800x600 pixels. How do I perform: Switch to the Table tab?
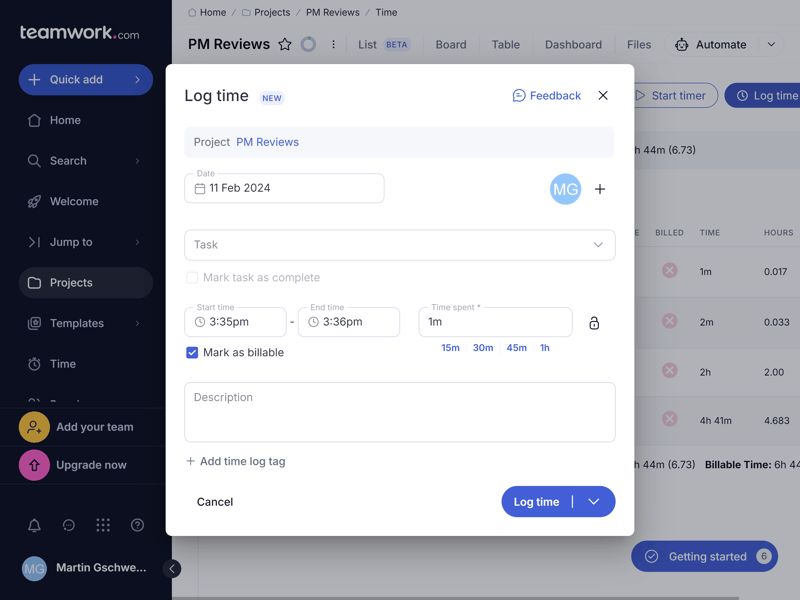[506, 44]
